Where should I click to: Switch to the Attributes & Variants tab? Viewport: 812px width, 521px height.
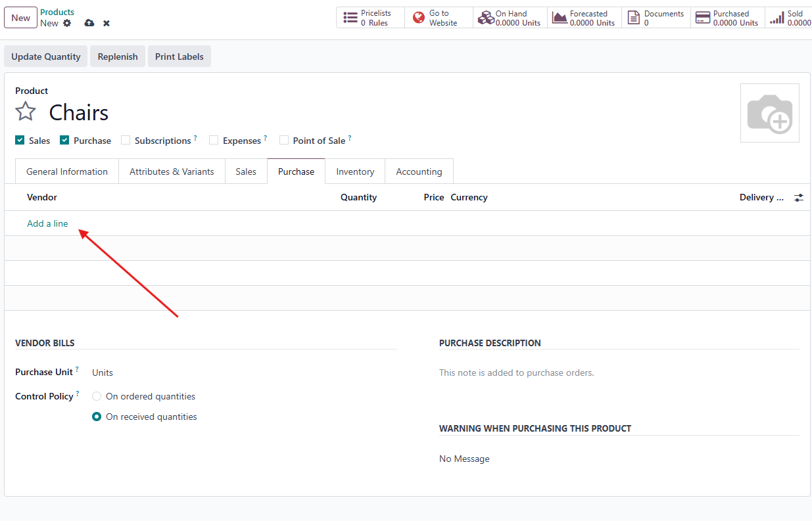click(x=172, y=171)
